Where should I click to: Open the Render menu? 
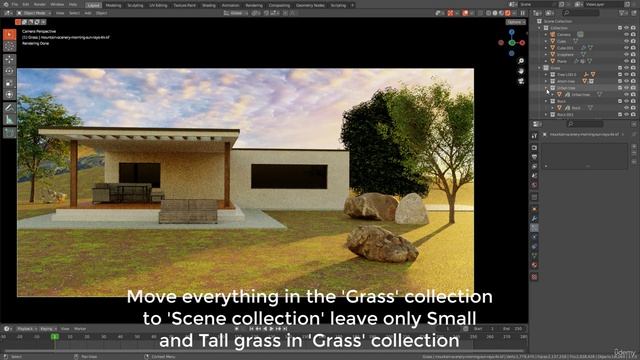(x=40, y=4)
